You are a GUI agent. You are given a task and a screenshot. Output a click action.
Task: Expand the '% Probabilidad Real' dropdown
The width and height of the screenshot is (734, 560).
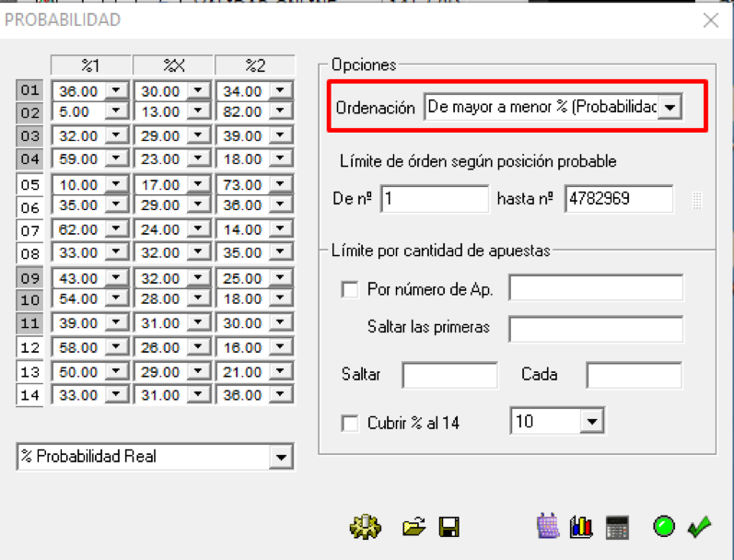click(x=281, y=457)
